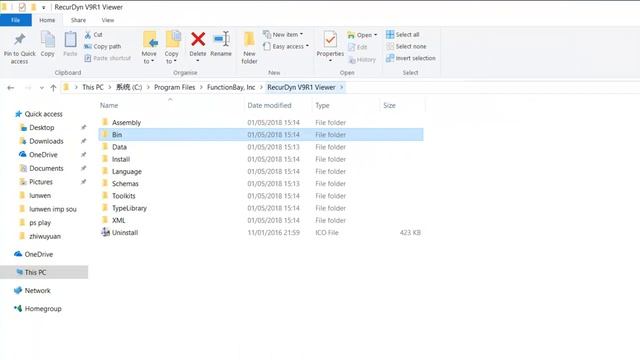Image resolution: width=640 pixels, height=360 pixels.
Task: Switch to the Share tab
Action: click(x=78, y=20)
